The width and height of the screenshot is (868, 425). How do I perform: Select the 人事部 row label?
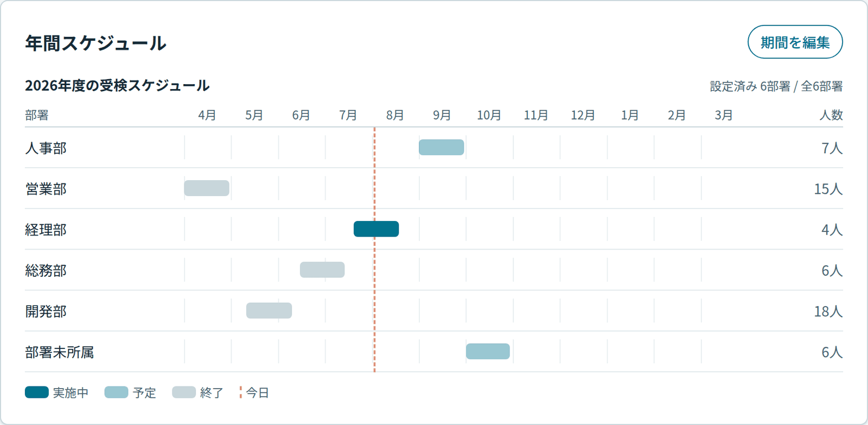[x=46, y=148]
